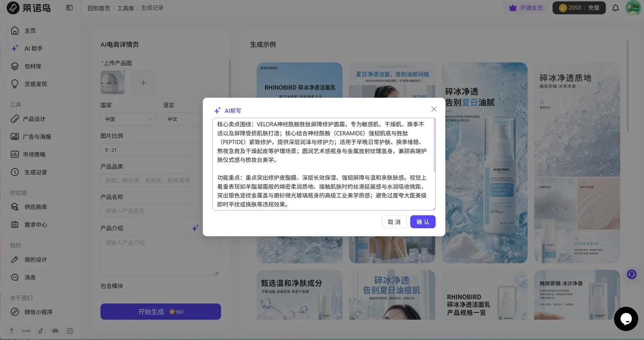Click the 取消 button in the dialog
The height and width of the screenshot is (340, 644).
point(394,222)
